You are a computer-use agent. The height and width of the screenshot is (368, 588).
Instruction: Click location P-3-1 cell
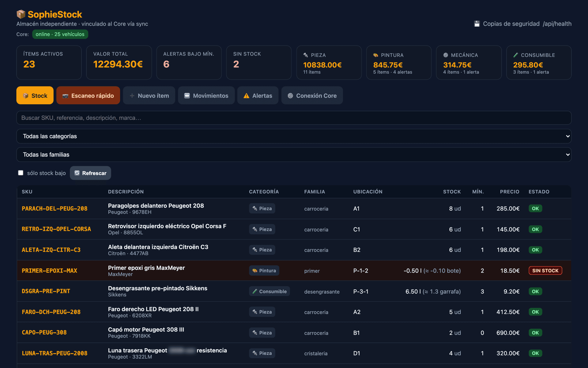click(x=361, y=292)
